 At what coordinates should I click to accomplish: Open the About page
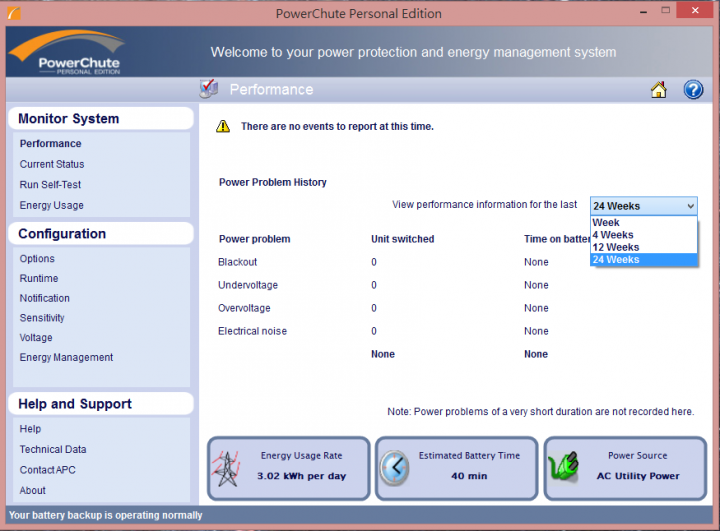(x=33, y=491)
